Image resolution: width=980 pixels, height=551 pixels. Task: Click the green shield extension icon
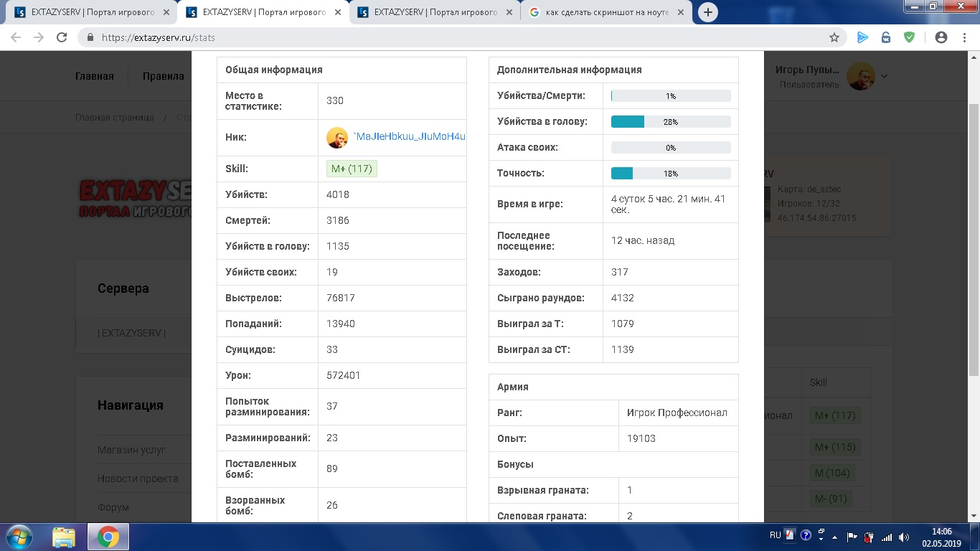click(x=909, y=38)
